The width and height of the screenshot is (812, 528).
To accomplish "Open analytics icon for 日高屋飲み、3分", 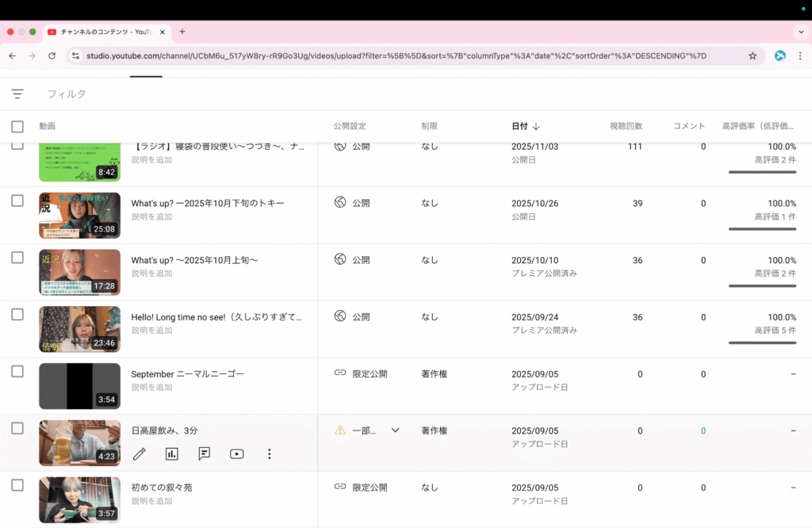I will [172, 453].
